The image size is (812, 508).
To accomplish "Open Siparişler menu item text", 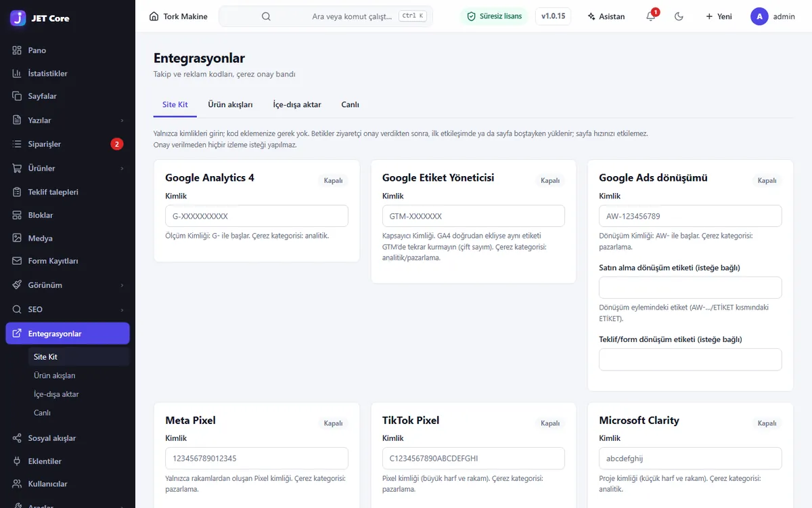I will (x=45, y=144).
